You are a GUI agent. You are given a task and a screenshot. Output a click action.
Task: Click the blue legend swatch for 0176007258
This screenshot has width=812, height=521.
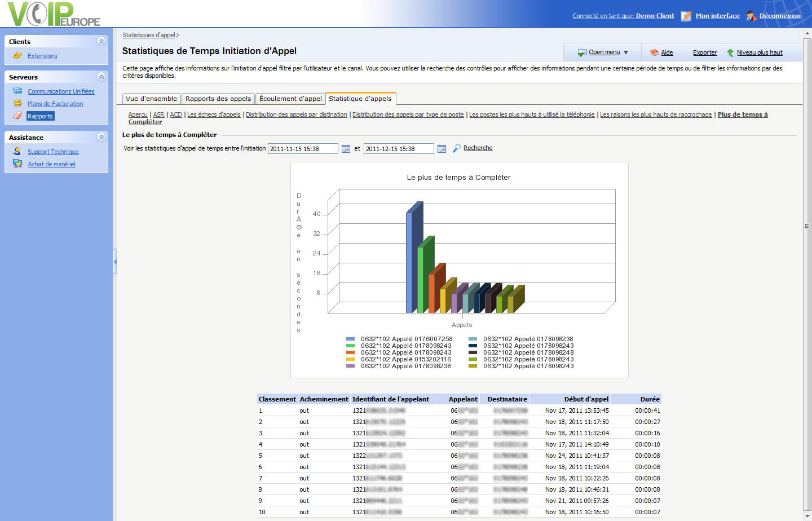(x=350, y=339)
